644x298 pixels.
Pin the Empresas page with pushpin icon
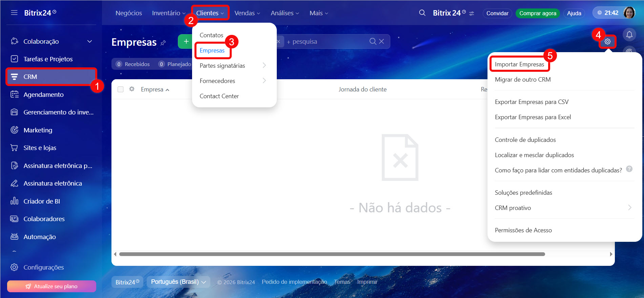point(163,43)
